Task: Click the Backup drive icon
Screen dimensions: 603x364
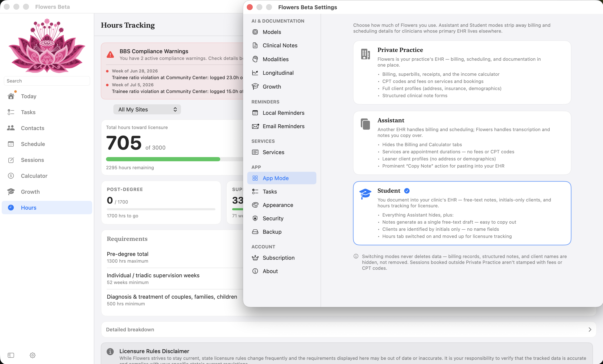Action: tap(255, 232)
